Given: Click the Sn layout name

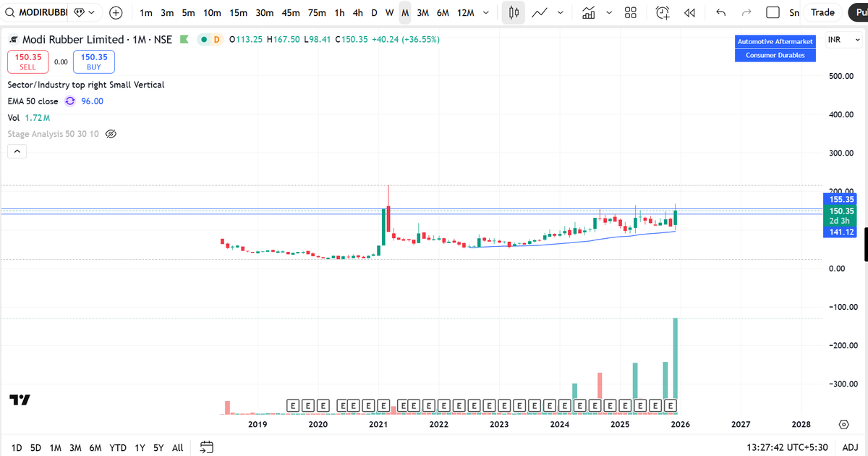Looking at the screenshot, I should pos(794,12).
